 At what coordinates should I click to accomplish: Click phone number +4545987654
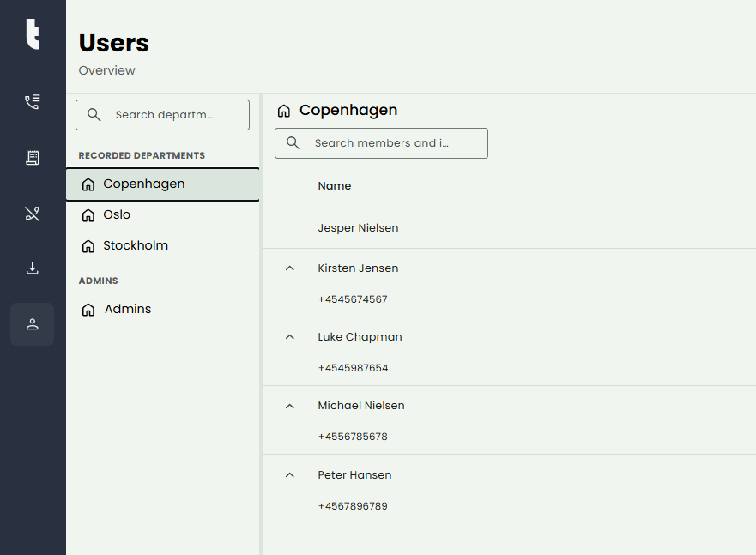[353, 368]
